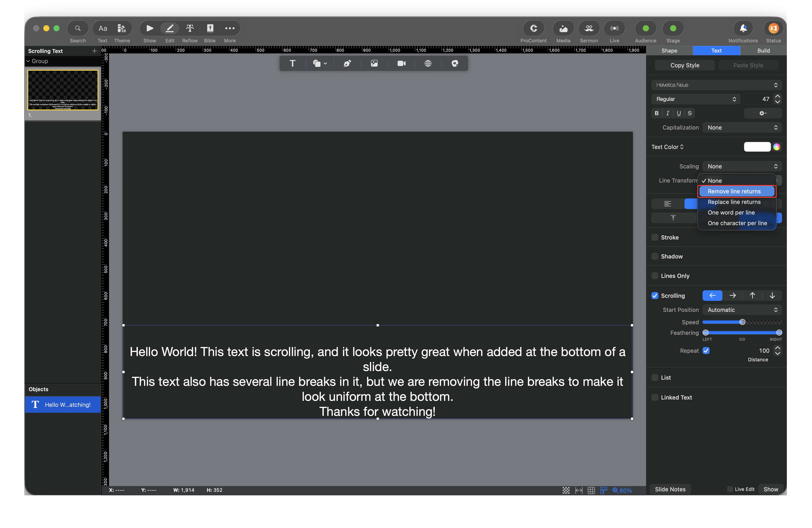Open Slide Notes button
Image resolution: width=812 pixels, height=528 pixels.
670,489
